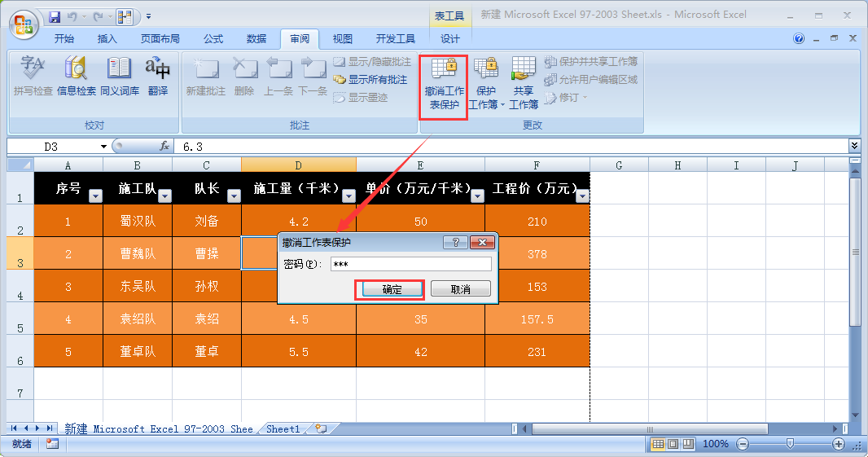Screen dimensions: 868x457
Task: Click 显示/隐藏批注
Action: coord(373,61)
